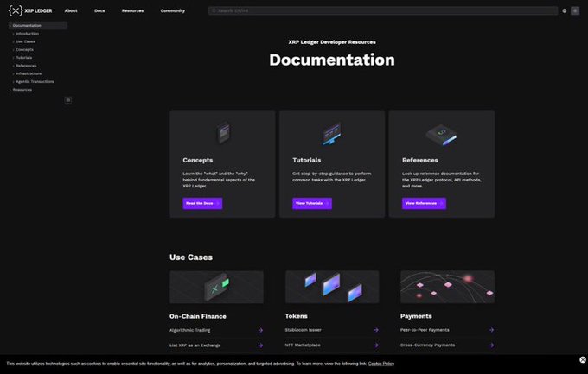
Task: Toggle the color theme button
Action: pyautogui.click(x=575, y=11)
